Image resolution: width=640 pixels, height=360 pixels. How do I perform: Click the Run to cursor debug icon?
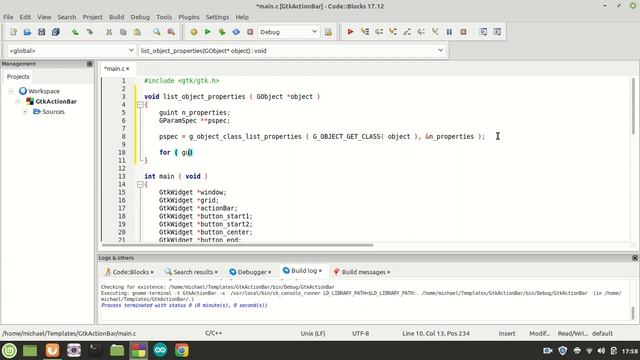364,32
